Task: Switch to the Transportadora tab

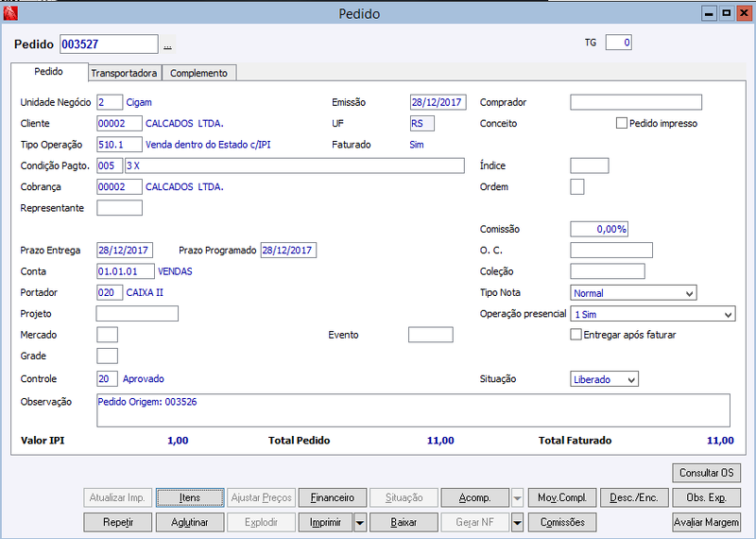Action: 124,73
